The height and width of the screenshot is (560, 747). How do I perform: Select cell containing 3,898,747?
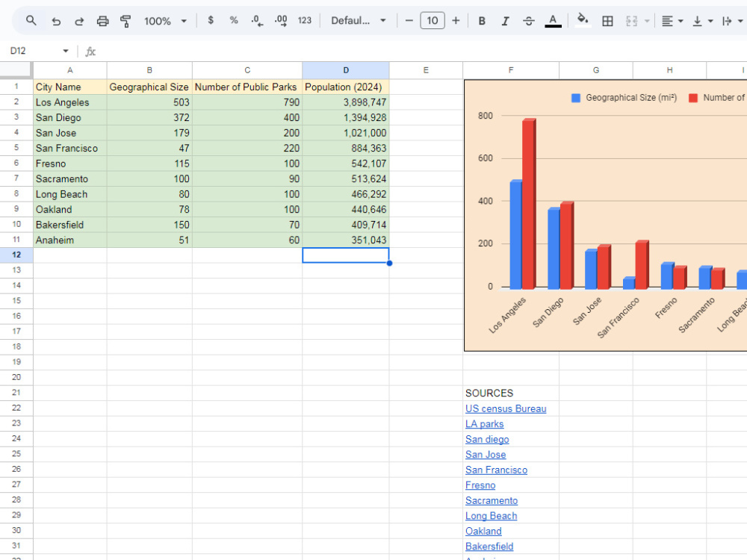(x=346, y=102)
